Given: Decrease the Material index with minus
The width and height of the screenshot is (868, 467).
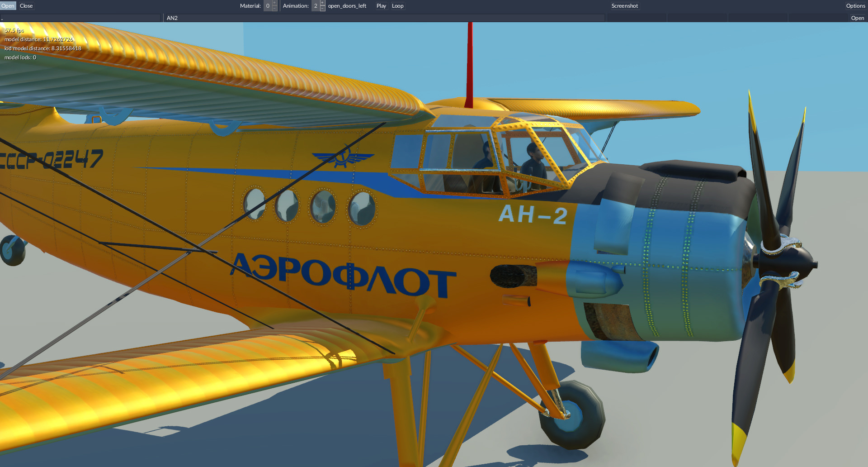Looking at the screenshot, I should 274,9.
